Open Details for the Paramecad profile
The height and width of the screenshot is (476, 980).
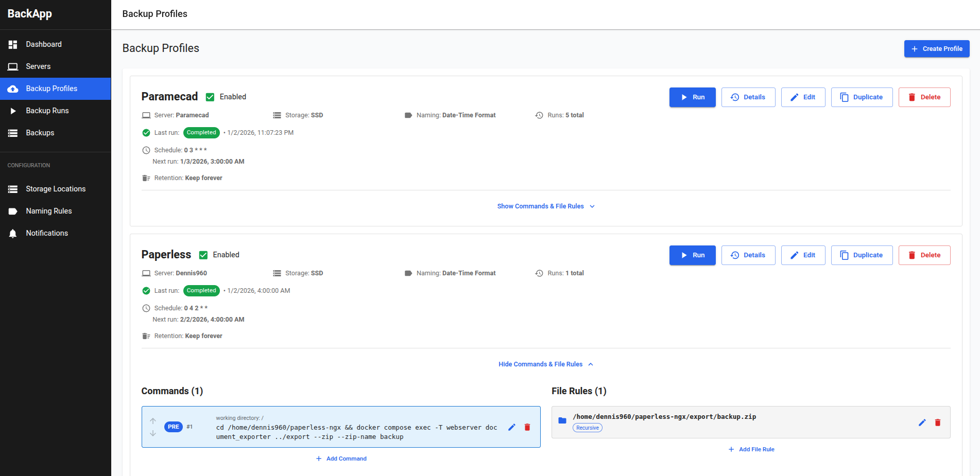748,97
